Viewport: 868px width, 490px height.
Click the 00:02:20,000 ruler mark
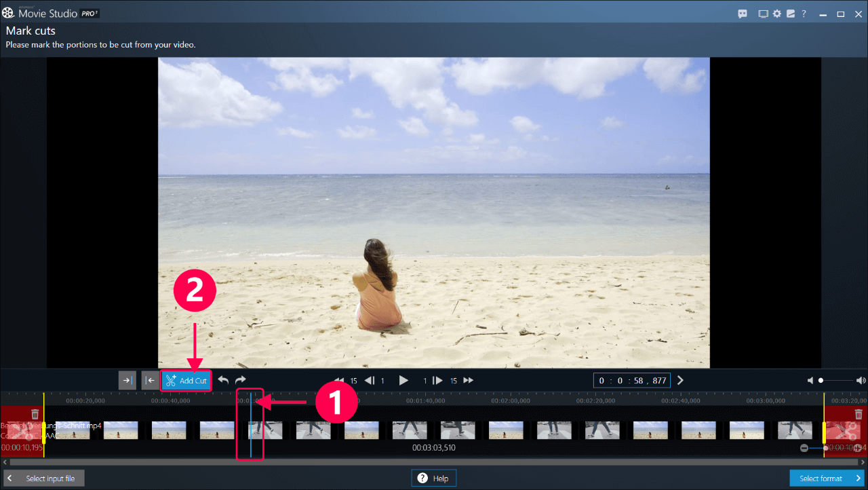(595, 400)
